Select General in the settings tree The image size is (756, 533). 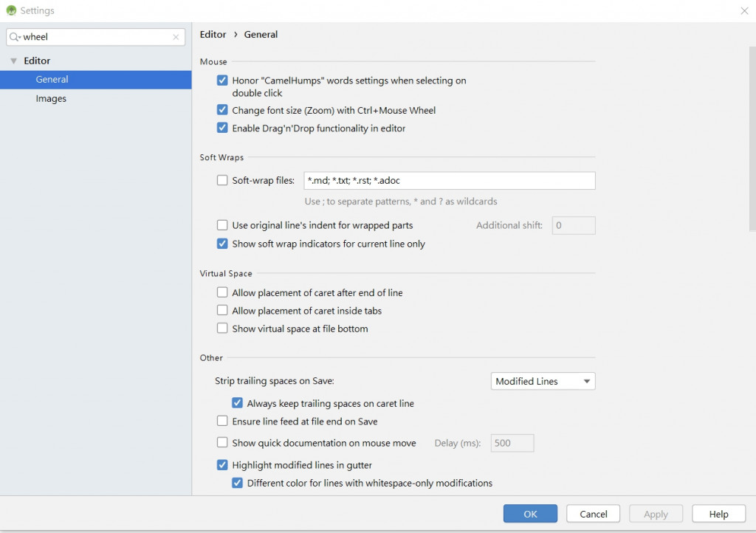tap(52, 80)
